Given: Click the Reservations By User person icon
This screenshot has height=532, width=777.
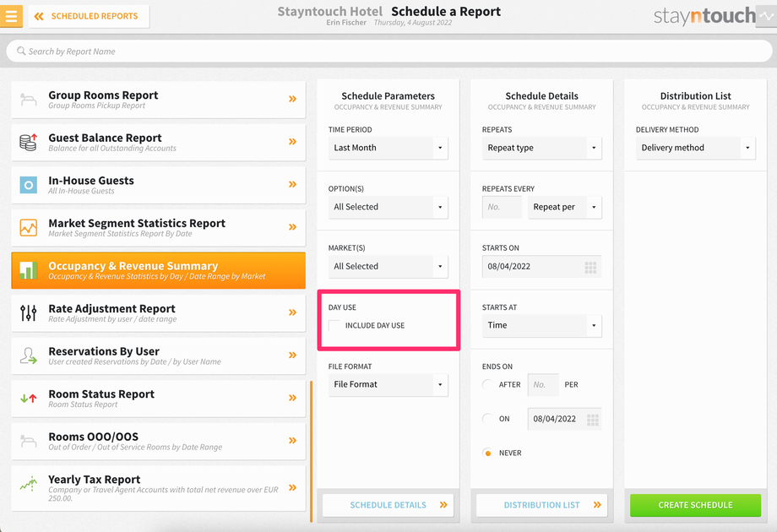Looking at the screenshot, I should click(x=28, y=356).
